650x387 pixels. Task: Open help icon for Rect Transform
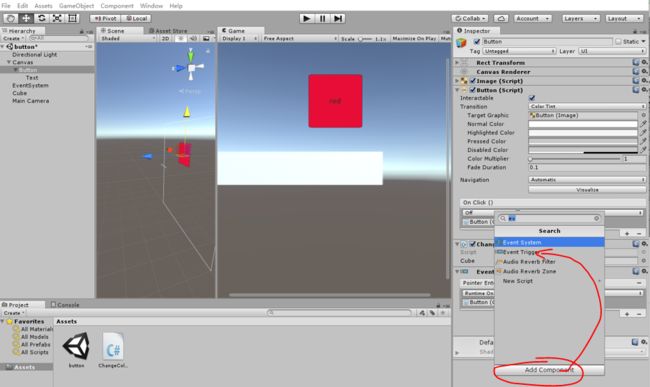635,62
